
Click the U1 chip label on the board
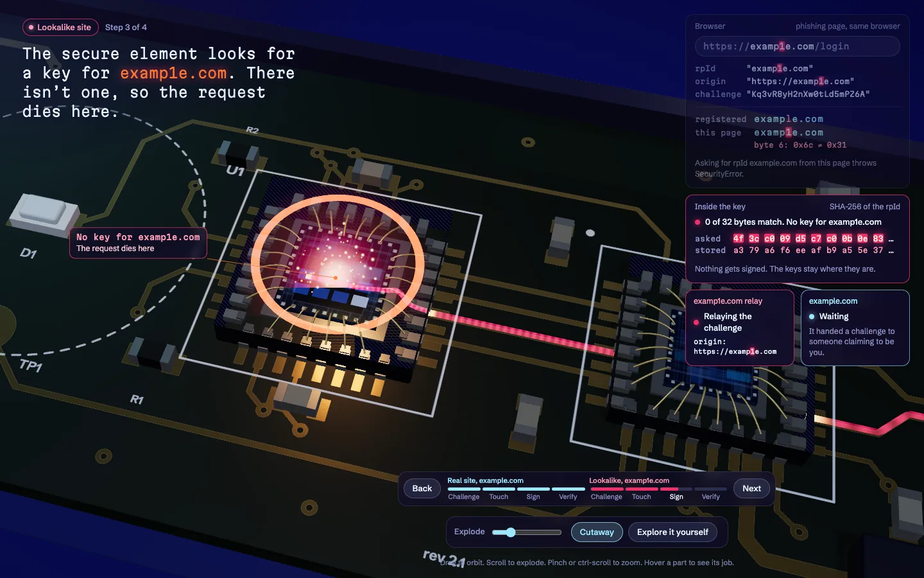[235, 171]
